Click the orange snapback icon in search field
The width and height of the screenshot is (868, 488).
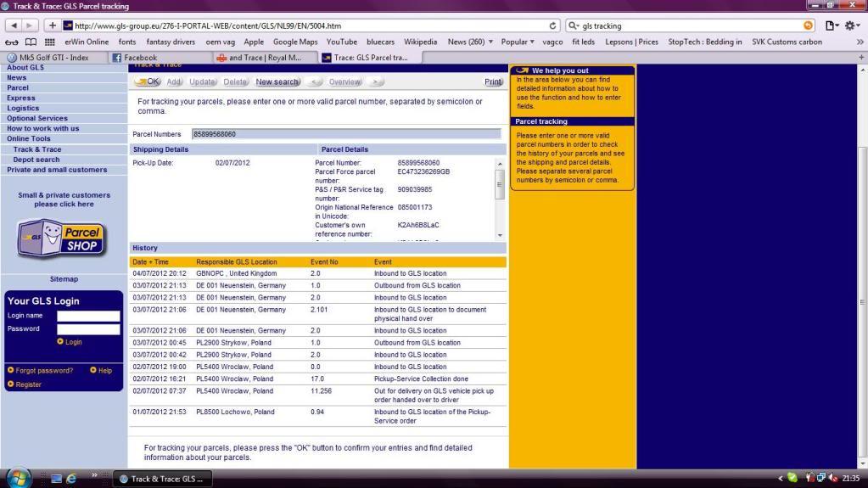[809, 25]
